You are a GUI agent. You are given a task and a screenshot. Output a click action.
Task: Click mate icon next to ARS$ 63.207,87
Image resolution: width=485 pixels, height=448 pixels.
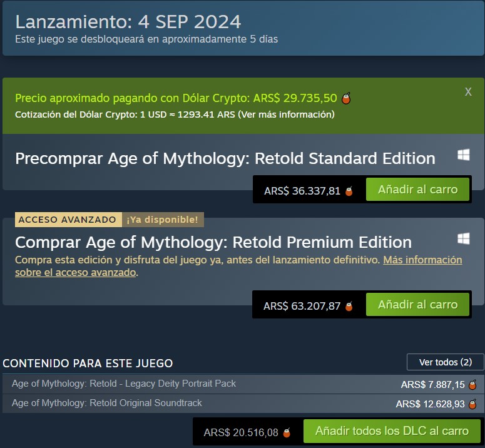(x=349, y=306)
